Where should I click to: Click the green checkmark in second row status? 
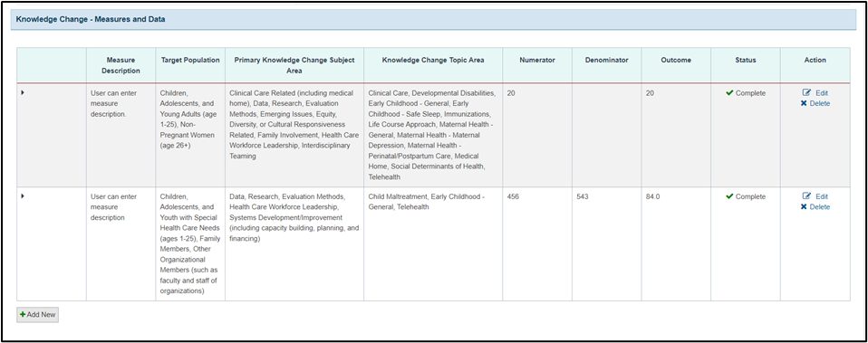click(x=729, y=196)
